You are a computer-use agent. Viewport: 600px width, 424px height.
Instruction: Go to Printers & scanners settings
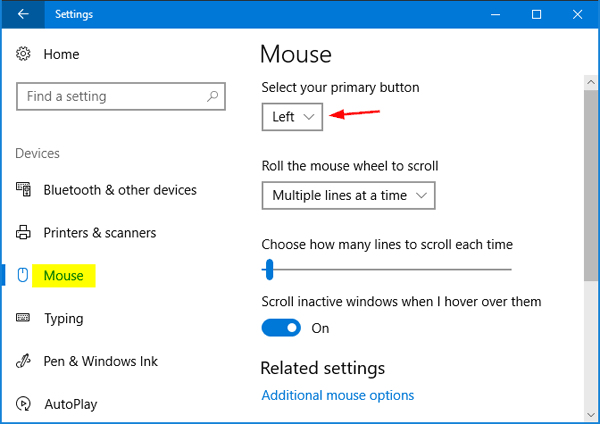pos(100,233)
